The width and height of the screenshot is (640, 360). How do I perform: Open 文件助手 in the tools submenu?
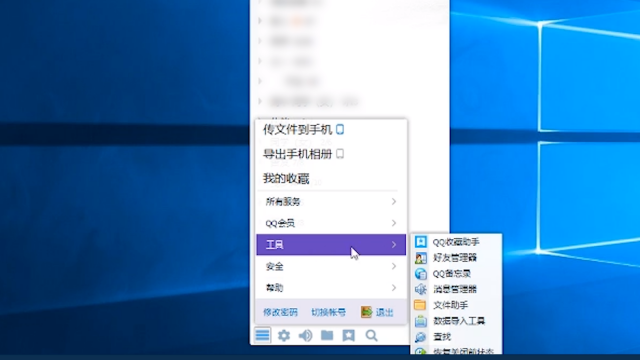[456, 305]
